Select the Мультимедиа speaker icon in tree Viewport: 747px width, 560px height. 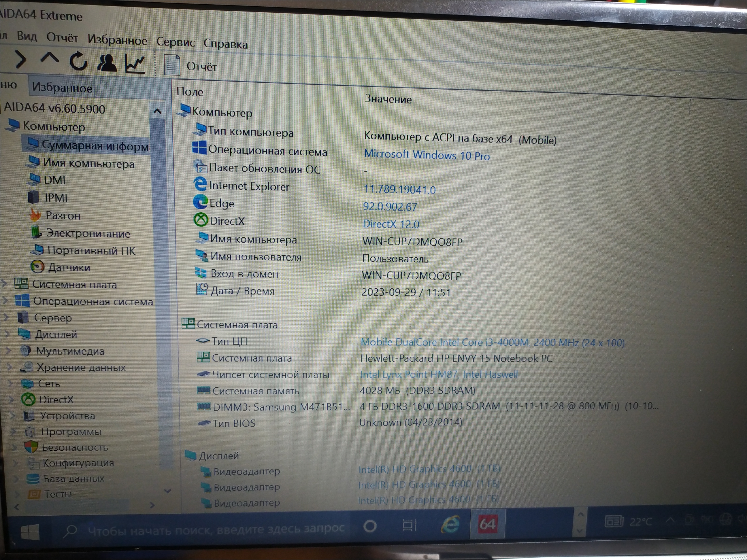coord(25,351)
